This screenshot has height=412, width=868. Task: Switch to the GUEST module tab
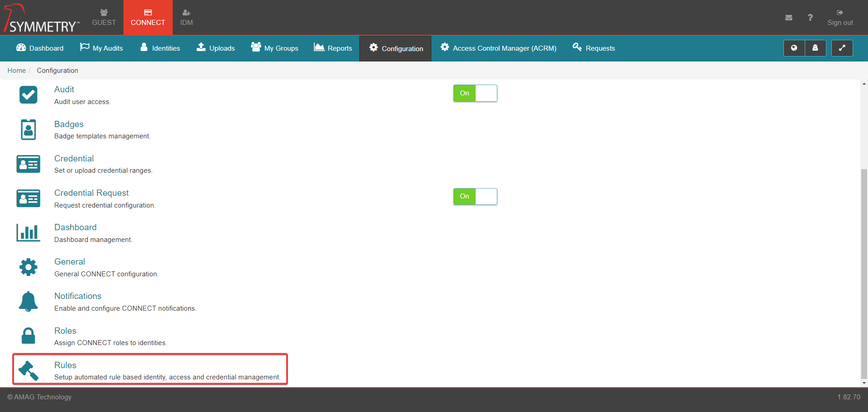coord(104,18)
